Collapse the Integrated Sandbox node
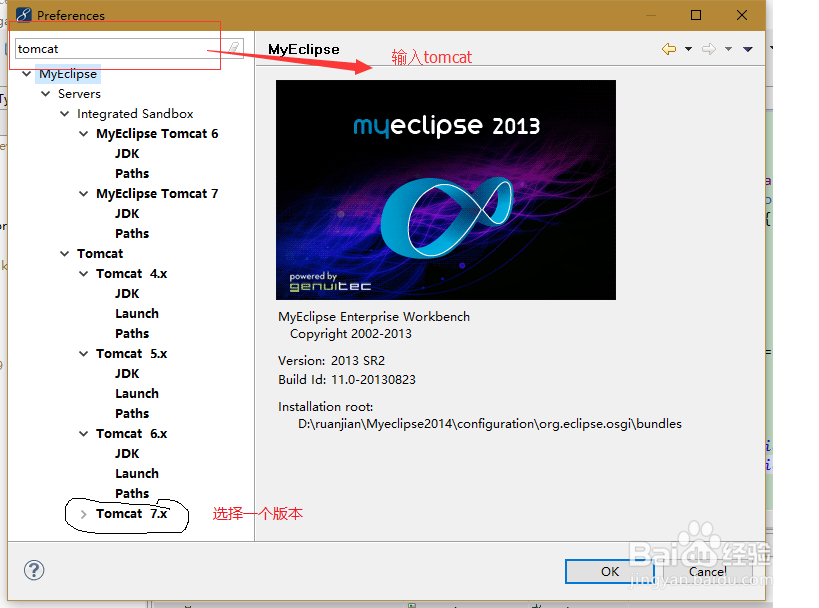Image resolution: width=819 pixels, height=608 pixels. [65, 113]
